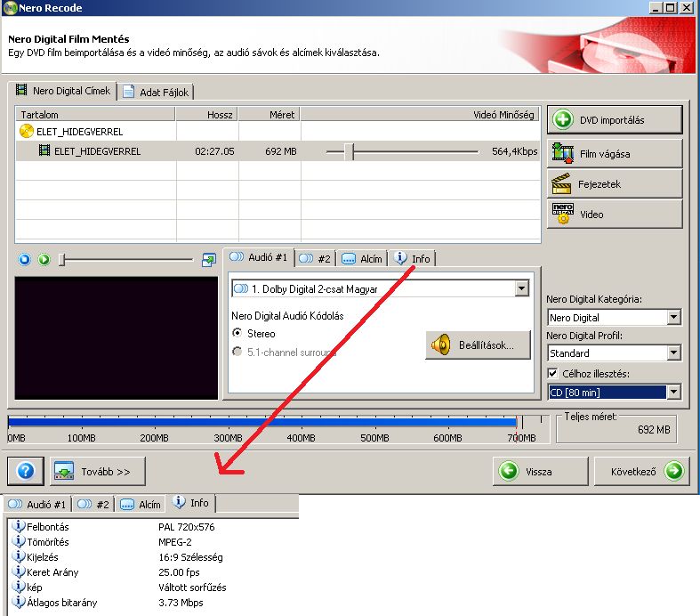The image size is (700, 616).
Task: Click the Tömörítés info icon
Action: point(19,541)
